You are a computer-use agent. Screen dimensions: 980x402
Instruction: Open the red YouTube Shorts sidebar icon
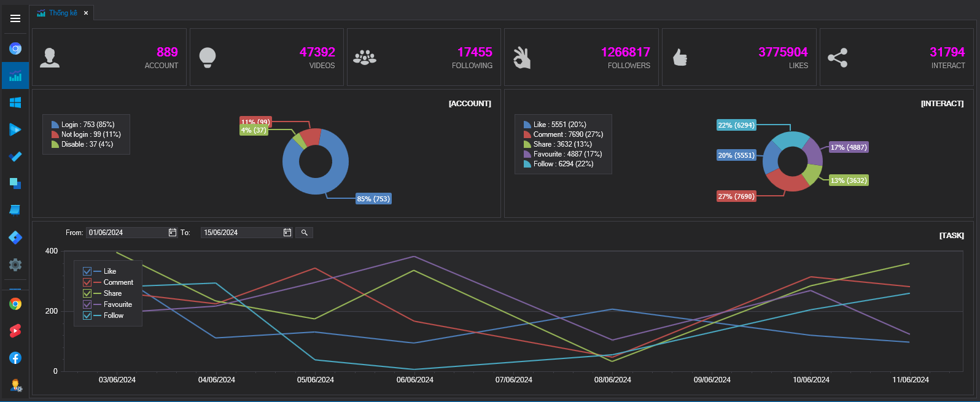[x=15, y=331]
